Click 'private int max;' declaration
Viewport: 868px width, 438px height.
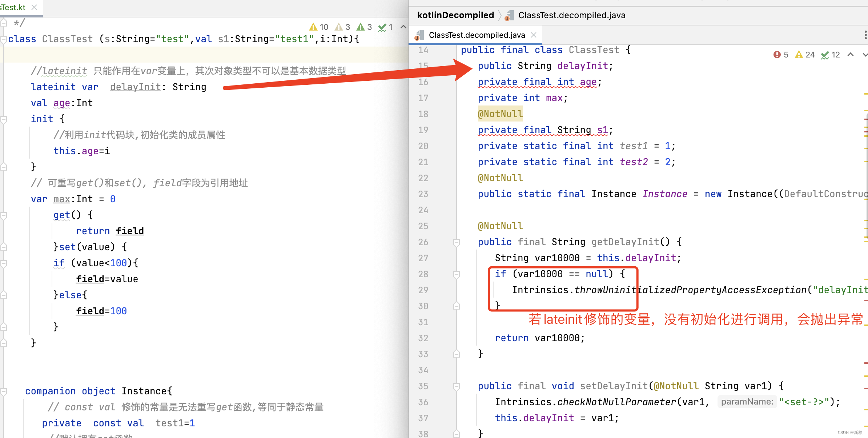click(523, 98)
